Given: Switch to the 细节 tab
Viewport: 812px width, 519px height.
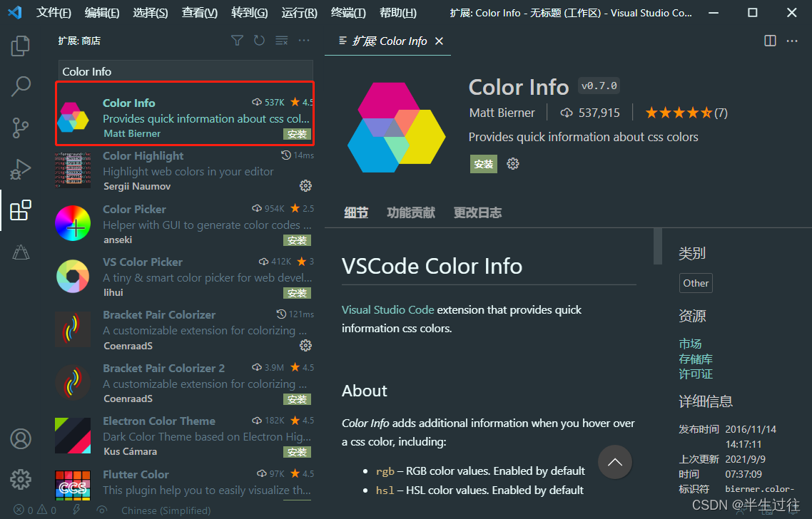Looking at the screenshot, I should pos(356,212).
